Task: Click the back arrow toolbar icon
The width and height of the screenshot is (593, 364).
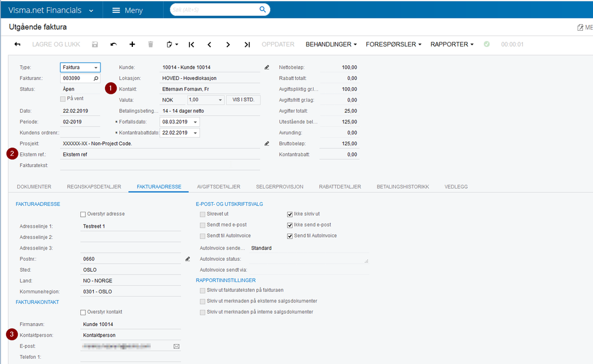Action: coord(17,44)
